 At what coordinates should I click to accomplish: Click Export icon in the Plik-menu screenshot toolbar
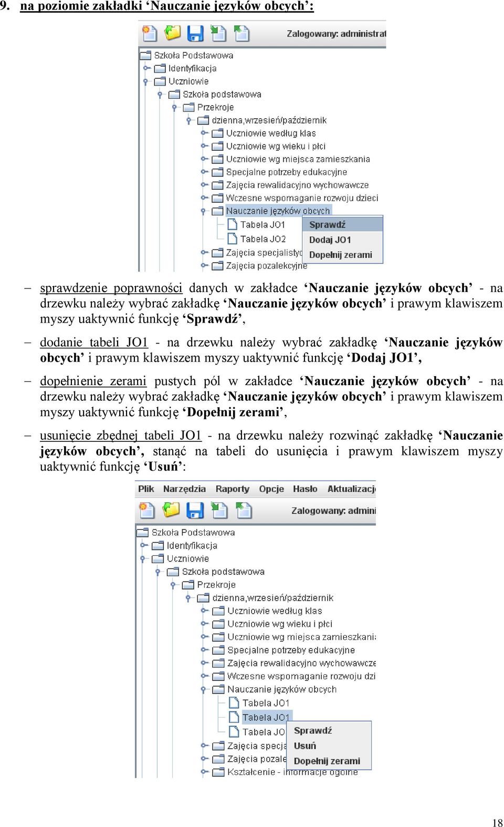[244, 510]
